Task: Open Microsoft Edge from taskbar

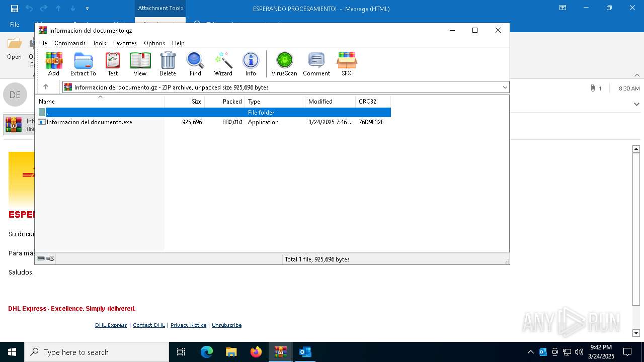Action: point(207,352)
